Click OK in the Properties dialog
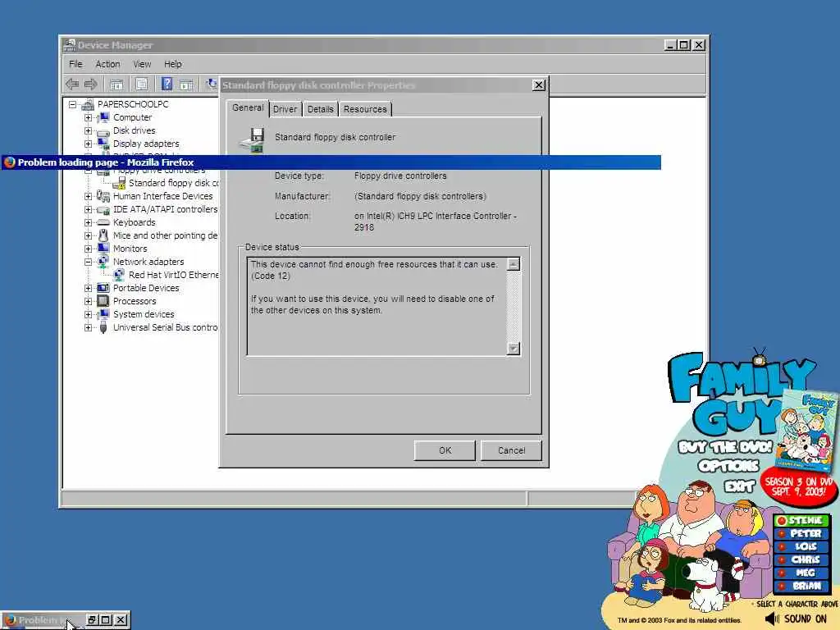 [x=445, y=450]
